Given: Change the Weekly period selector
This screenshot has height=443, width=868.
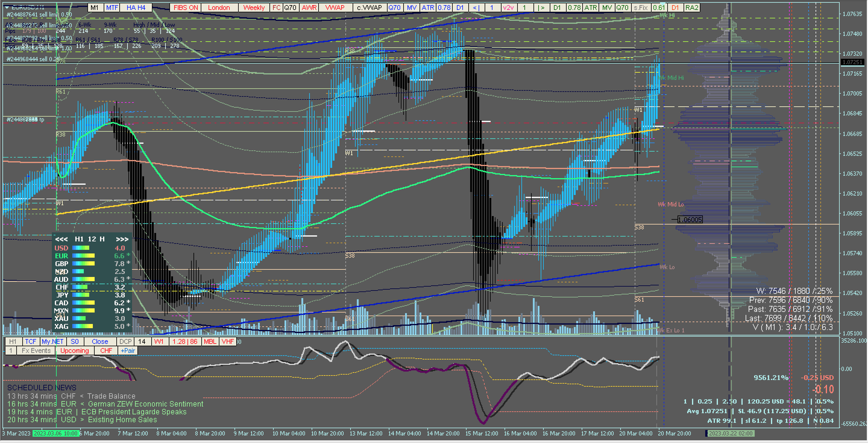Looking at the screenshot, I should coord(254,8).
